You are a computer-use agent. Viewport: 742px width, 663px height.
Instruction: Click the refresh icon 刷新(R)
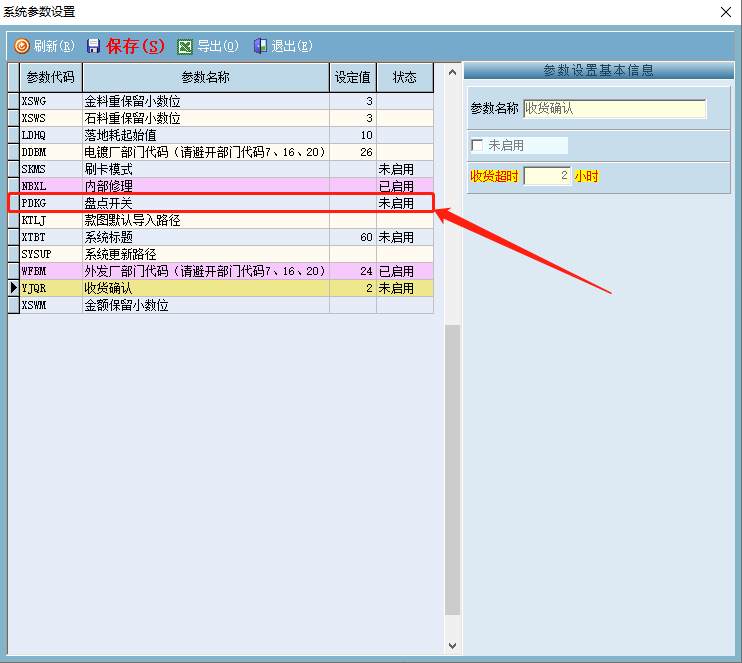pos(22,46)
